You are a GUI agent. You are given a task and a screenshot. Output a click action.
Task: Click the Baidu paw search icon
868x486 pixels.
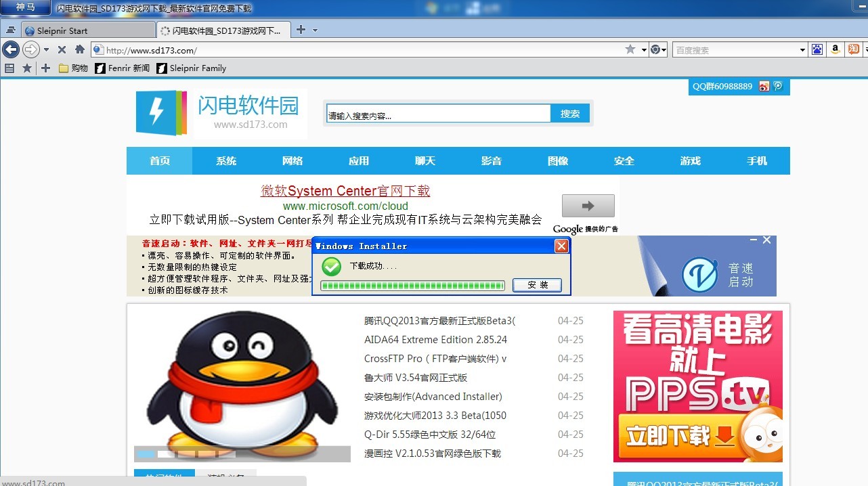817,49
